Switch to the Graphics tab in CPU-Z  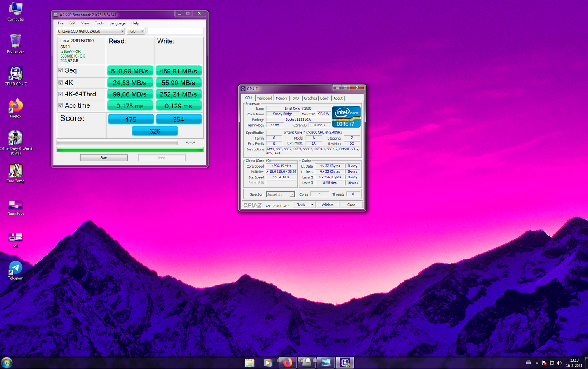310,98
